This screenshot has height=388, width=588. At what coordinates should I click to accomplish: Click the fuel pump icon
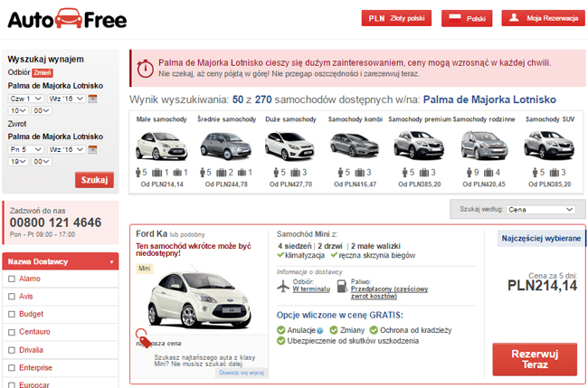pos(342,286)
